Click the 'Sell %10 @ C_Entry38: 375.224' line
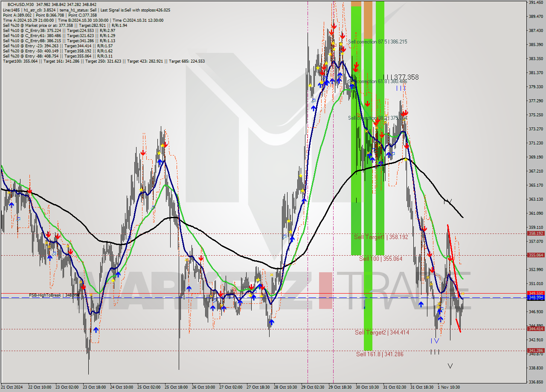Viewport: 546px width, 392px height. 59,30
